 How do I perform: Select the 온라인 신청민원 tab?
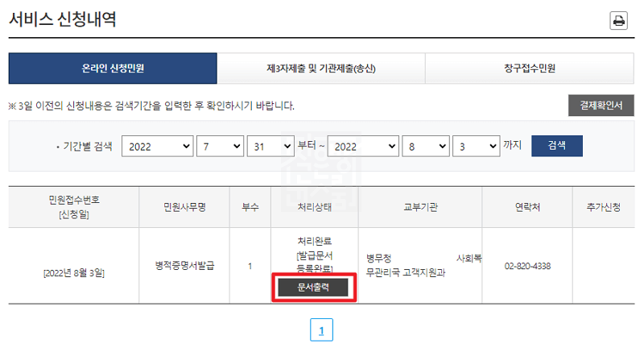coord(113,68)
